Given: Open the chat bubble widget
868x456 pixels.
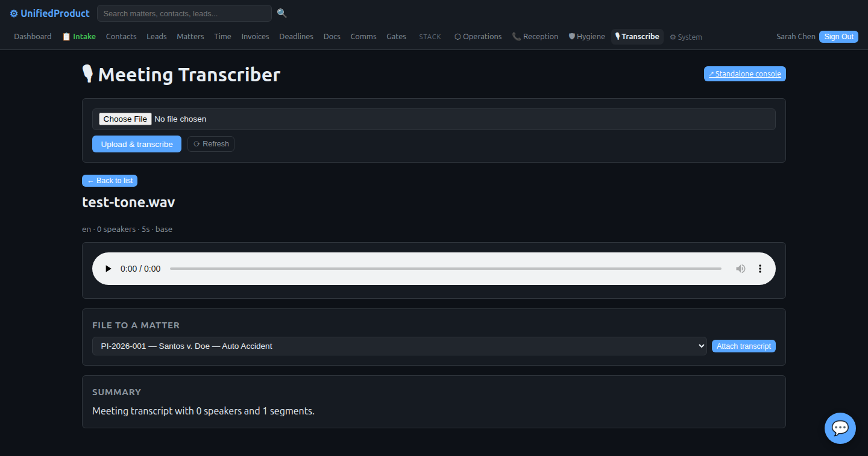Looking at the screenshot, I should click(x=840, y=428).
